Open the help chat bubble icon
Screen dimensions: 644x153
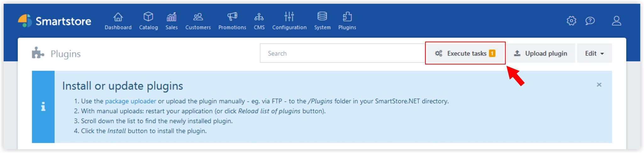[590, 21]
